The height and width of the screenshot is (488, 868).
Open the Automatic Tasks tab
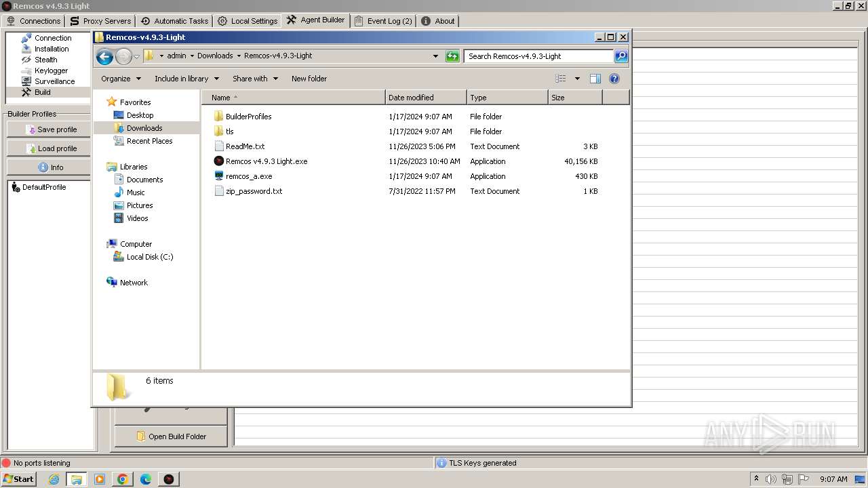click(x=174, y=21)
